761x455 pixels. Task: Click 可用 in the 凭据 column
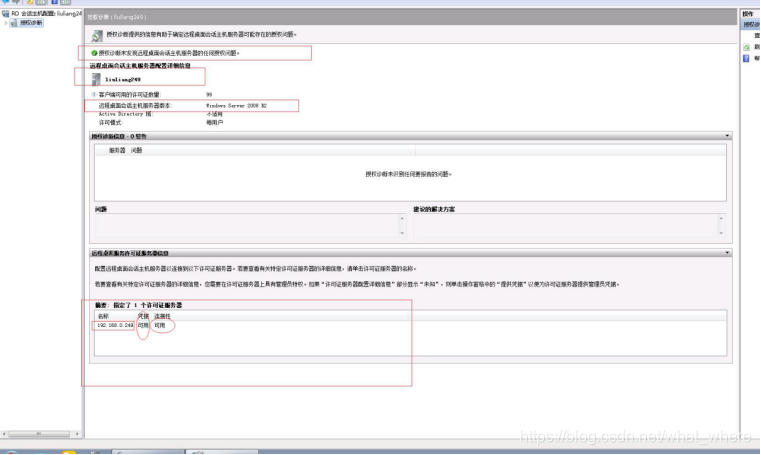coord(143,325)
